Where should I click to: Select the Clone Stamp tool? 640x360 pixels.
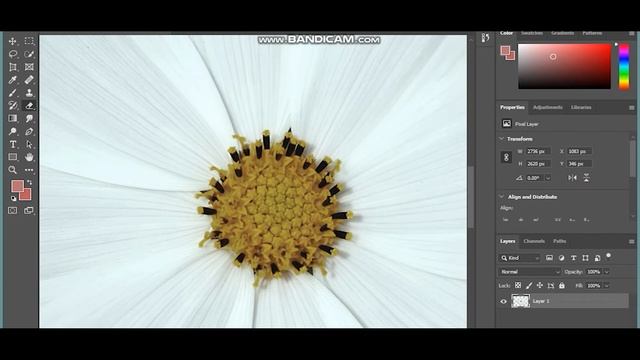(29, 93)
